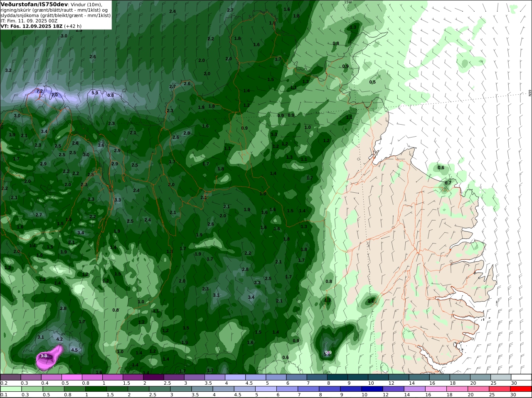Click the white 30 swatch in the upper legend row

click(x=522, y=377)
